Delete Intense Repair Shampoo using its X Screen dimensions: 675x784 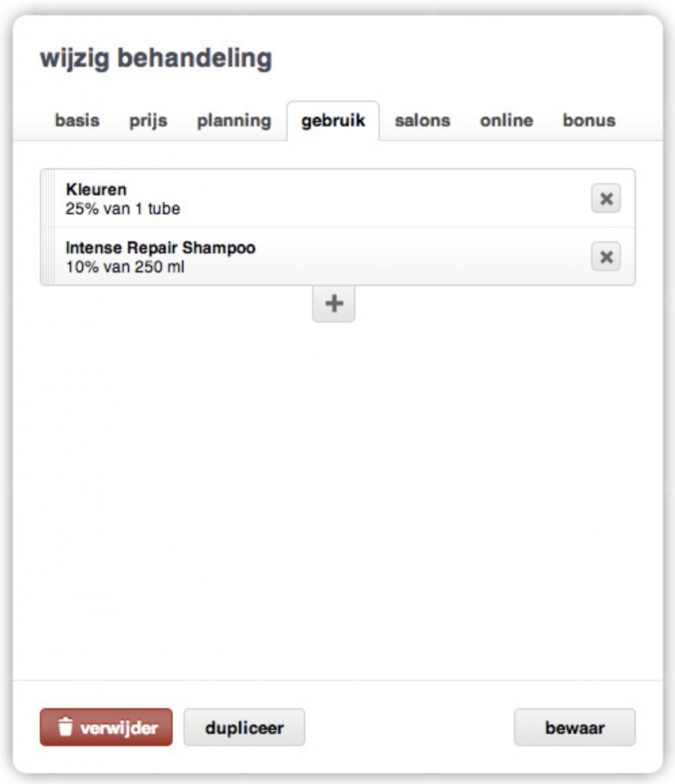[605, 257]
